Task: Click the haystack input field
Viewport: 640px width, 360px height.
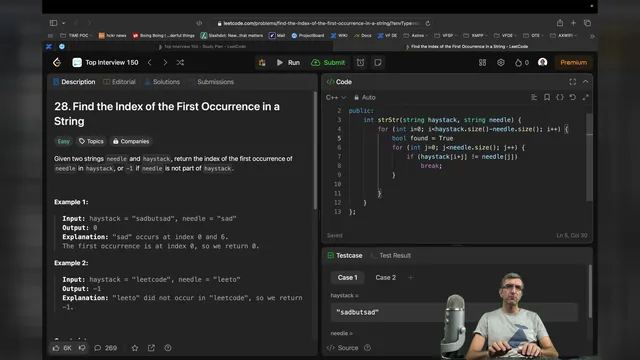Action: [454, 312]
